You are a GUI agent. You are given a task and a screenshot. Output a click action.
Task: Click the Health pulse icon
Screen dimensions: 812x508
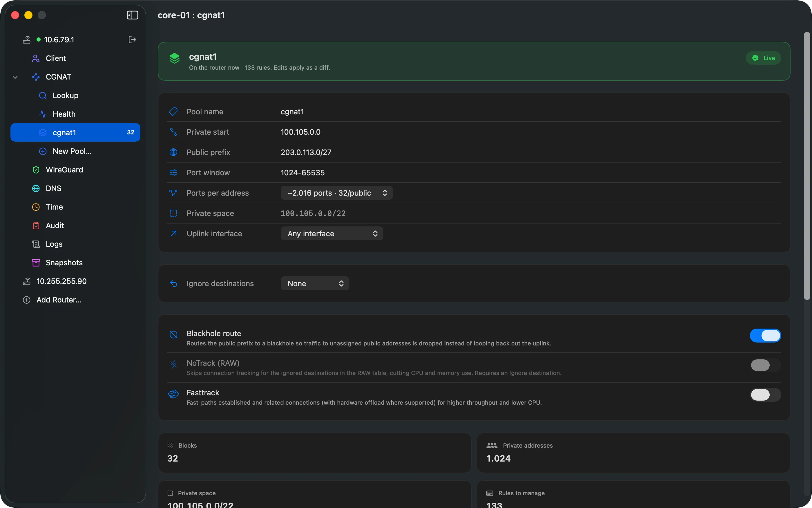pos(43,114)
